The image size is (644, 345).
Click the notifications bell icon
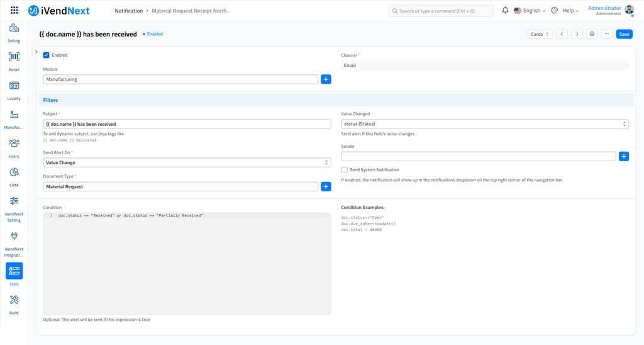[505, 10]
